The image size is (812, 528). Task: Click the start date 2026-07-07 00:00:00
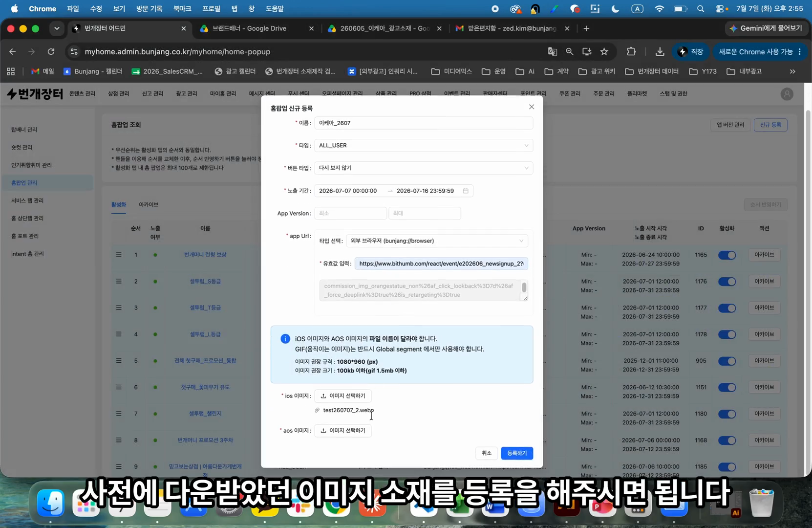point(348,191)
